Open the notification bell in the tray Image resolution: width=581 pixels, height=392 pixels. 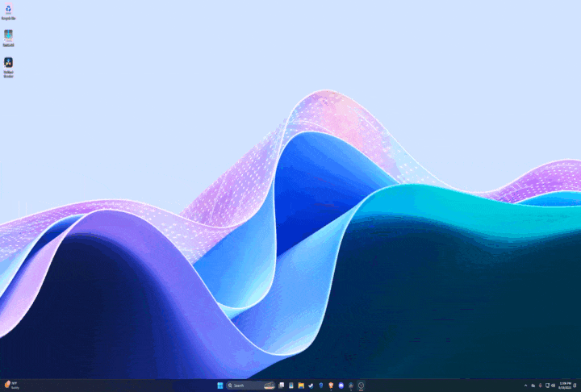[575, 386]
